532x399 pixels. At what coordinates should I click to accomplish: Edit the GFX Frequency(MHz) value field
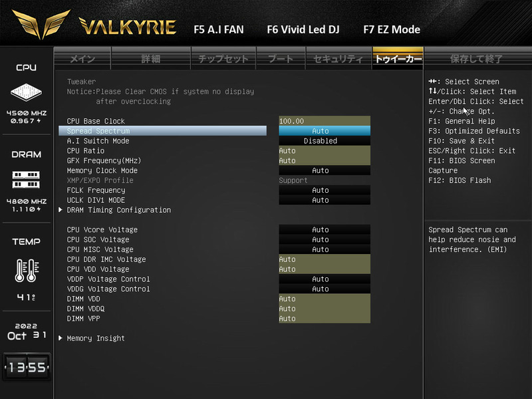(325, 160)
